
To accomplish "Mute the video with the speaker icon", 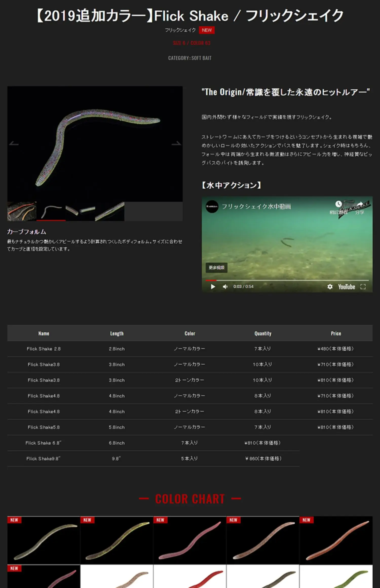I will coord(225,286).
